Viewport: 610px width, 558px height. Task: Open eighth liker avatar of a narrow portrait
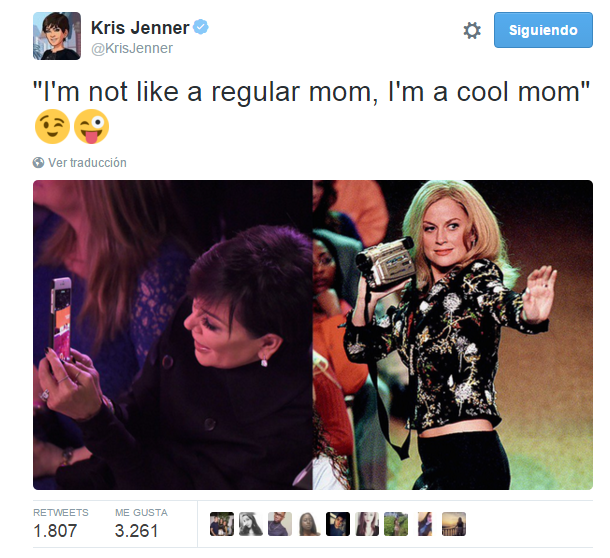(x=425, y=524)
